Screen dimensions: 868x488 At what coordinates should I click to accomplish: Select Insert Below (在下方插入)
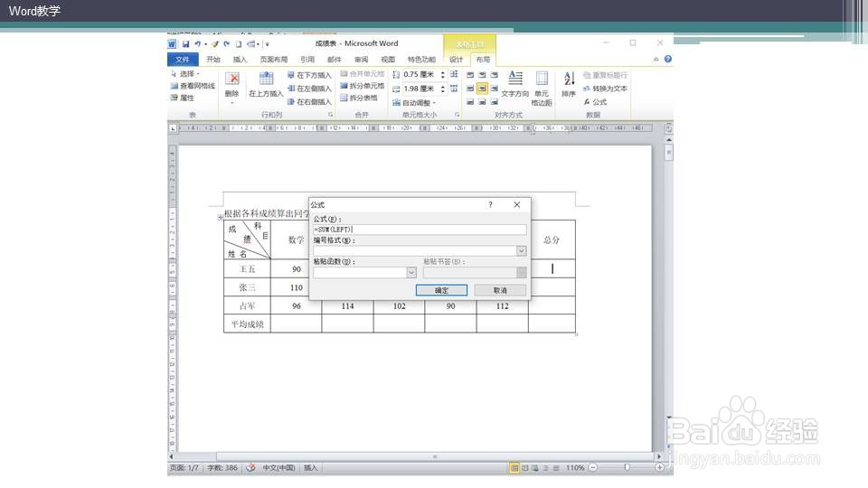(x=309, y=75)
